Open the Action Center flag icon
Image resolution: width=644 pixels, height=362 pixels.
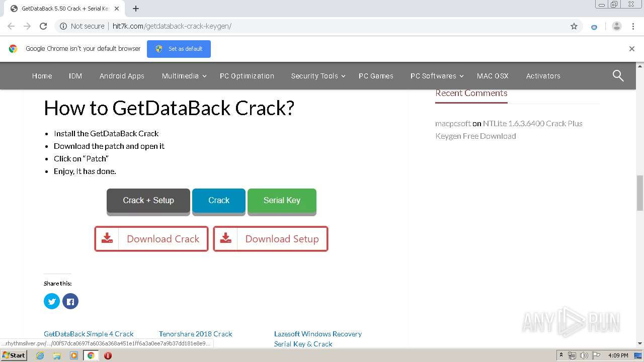point(596,355)
